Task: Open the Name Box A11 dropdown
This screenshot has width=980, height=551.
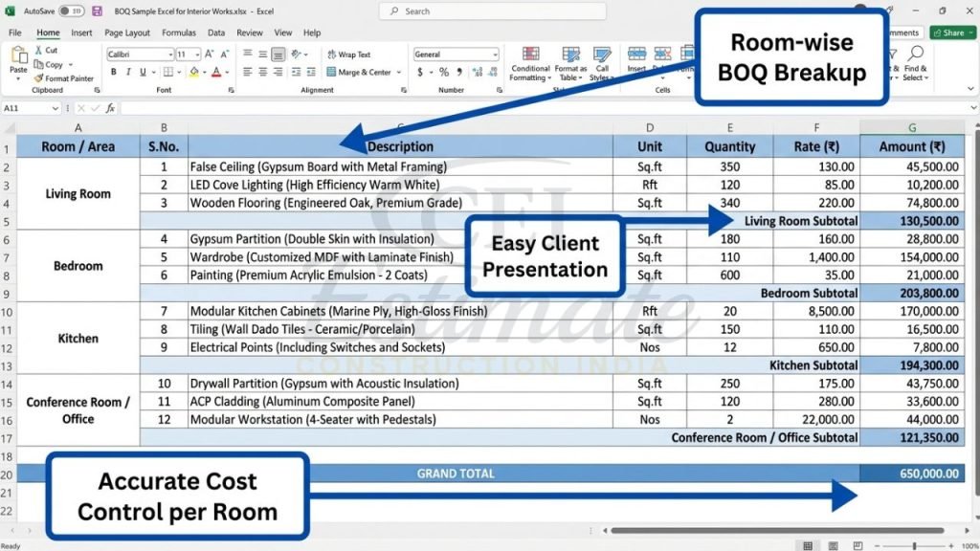Action: point(55,108)
